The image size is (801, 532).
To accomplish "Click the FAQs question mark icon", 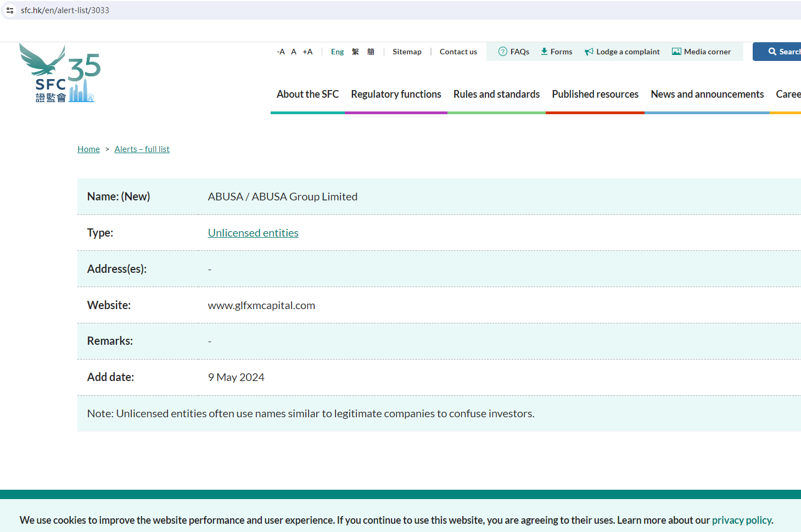I will [x=502, y=52].
